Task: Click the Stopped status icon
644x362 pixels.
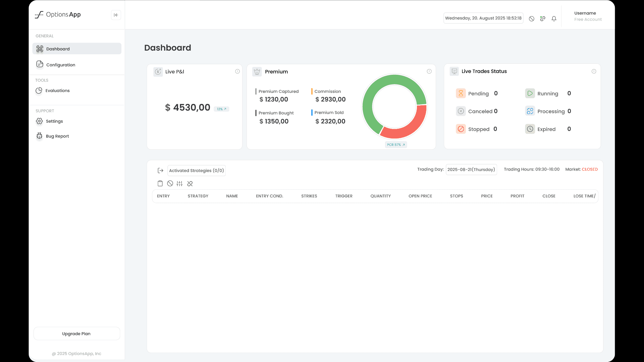Action: (x=461, y=129)
